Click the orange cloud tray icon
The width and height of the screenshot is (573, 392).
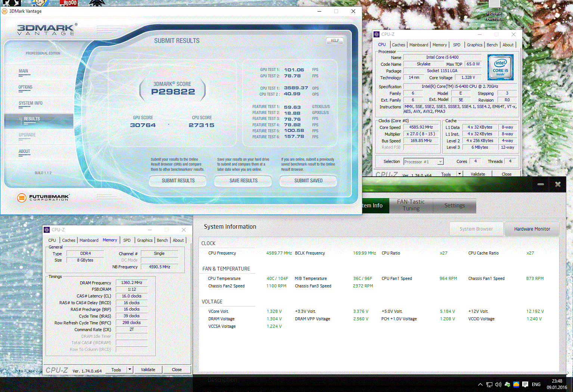(516, 384)
